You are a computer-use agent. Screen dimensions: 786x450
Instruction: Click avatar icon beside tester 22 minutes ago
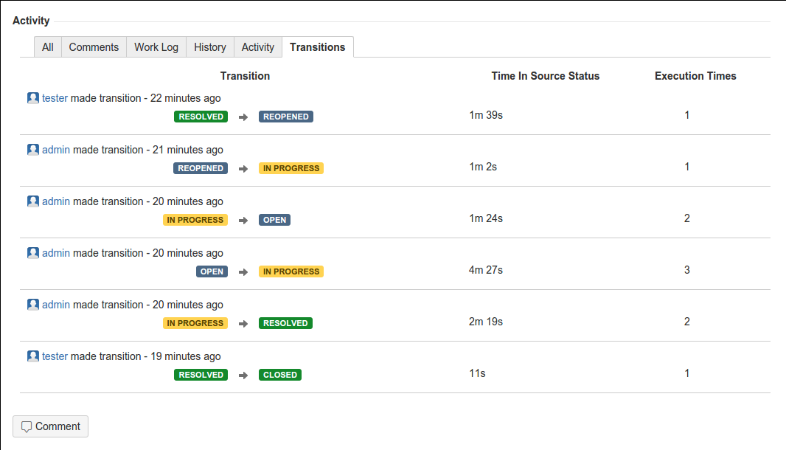pos(33,98)
